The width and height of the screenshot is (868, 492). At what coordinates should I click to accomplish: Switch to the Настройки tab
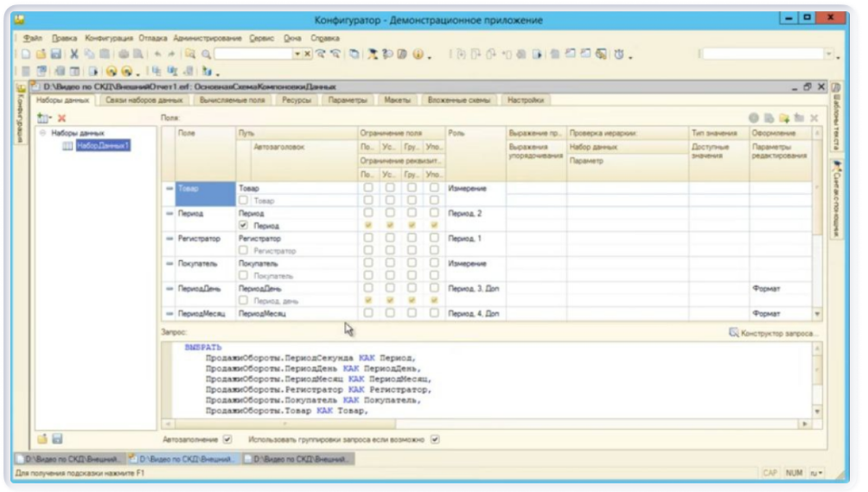click(x=526, y=100)
